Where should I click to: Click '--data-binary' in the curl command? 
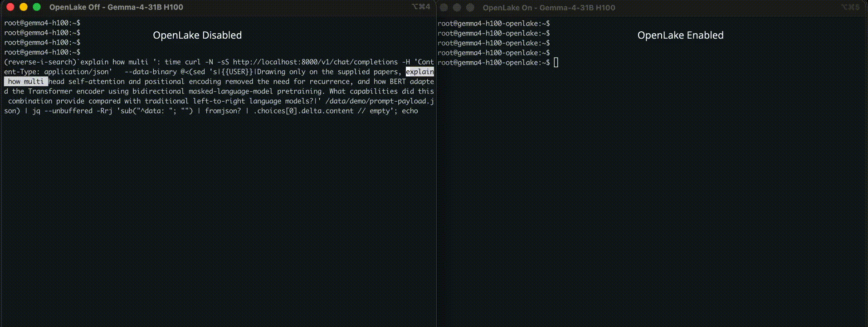click(x=151, y=72)
